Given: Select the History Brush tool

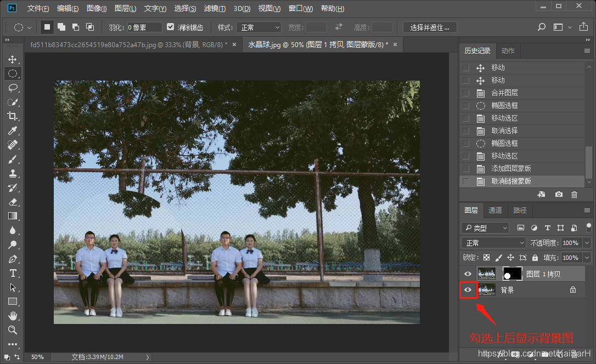Looking at the screenshot, I should (13, 187).
